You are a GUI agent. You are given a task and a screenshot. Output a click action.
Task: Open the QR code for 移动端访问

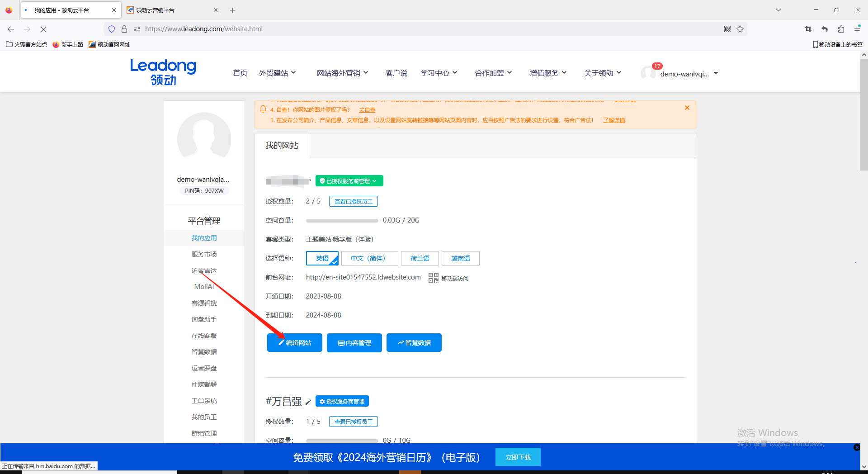click(433, 278)
